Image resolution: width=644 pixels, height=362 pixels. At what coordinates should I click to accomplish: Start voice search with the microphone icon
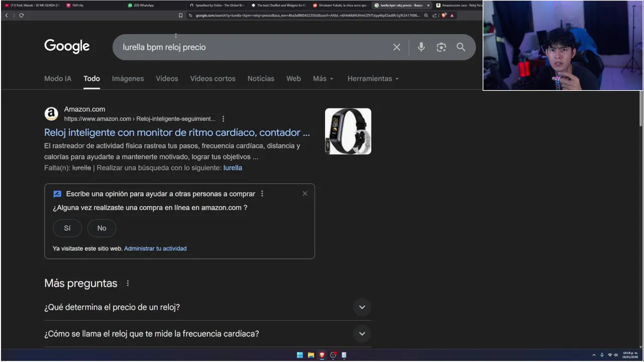click(x=421, y=47)
